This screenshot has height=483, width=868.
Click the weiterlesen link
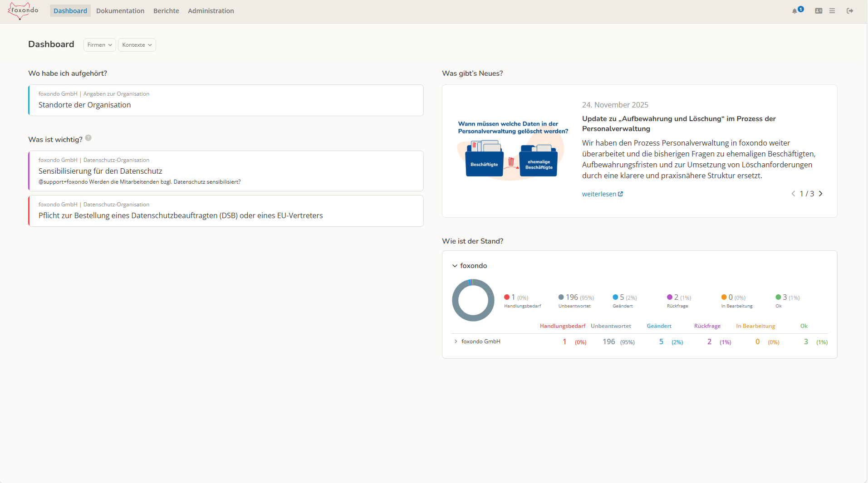pos(603,194)
